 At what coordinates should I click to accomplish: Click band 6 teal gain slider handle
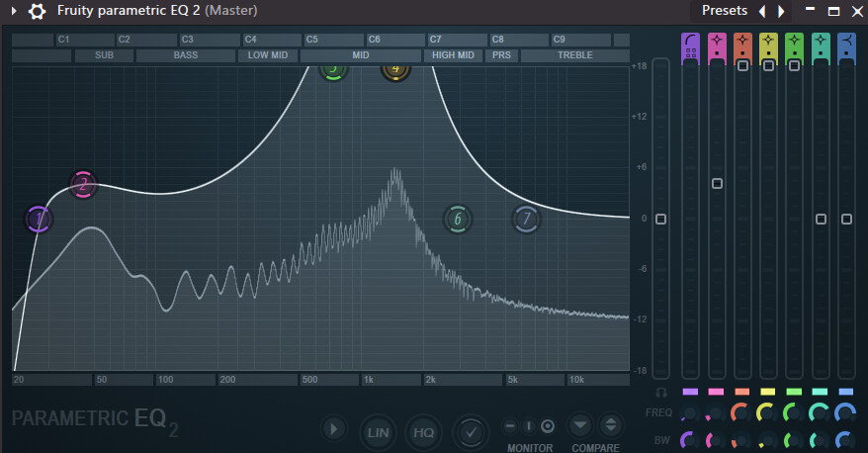821,220
